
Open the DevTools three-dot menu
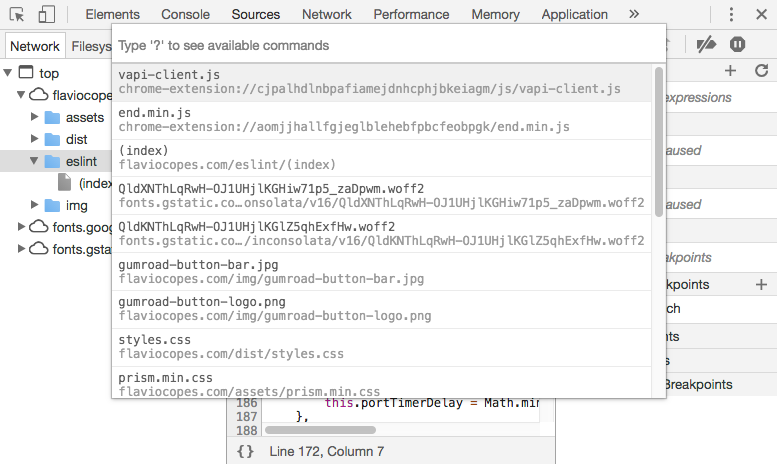click(x=731, y=14)
